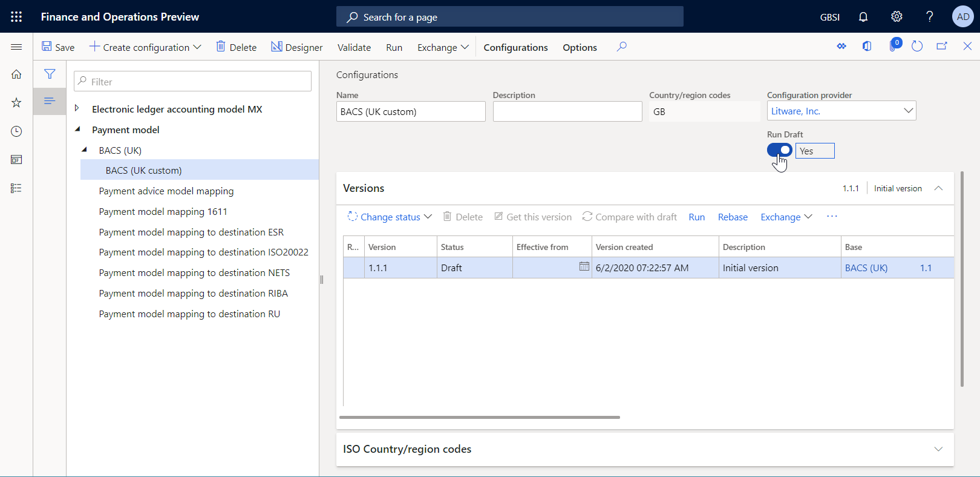Select Payment model mapping to destination RIBA
Screen dimensions: 980x477
tap(194, 293)
